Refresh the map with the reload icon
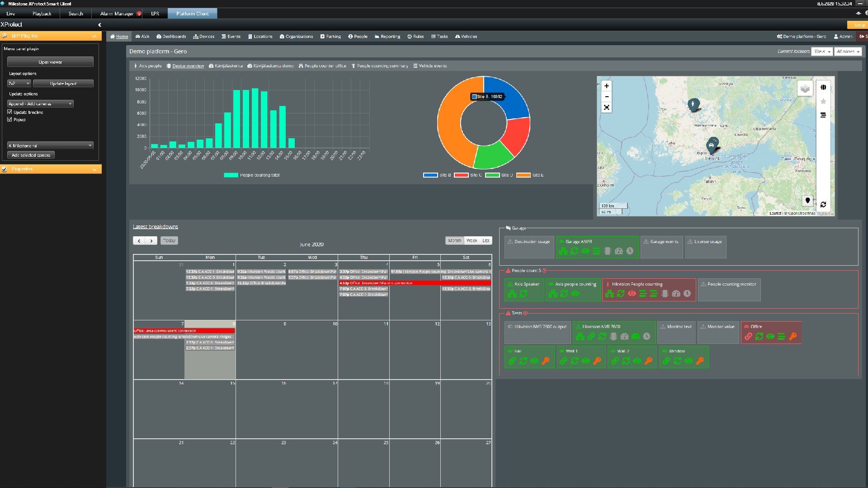This screenshot has width=868, height=488. 823,205
